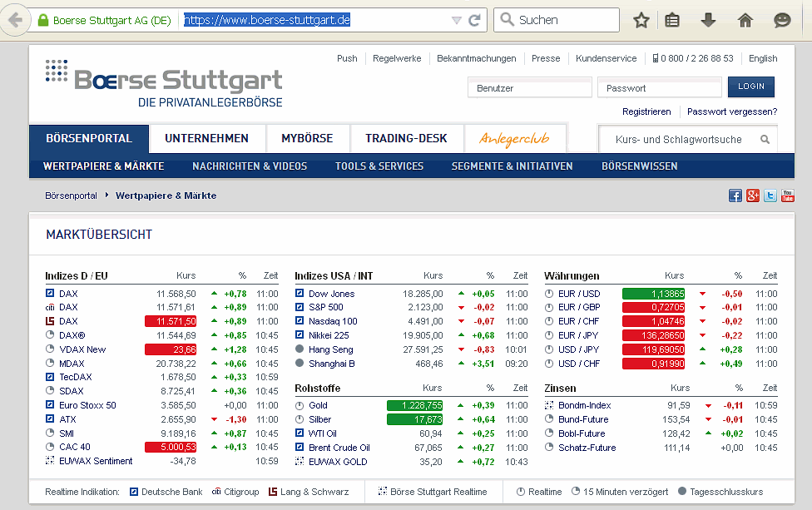This screenshot has height=510, width=812.
Task: Open the Bund-Future link
Action: 583,419
